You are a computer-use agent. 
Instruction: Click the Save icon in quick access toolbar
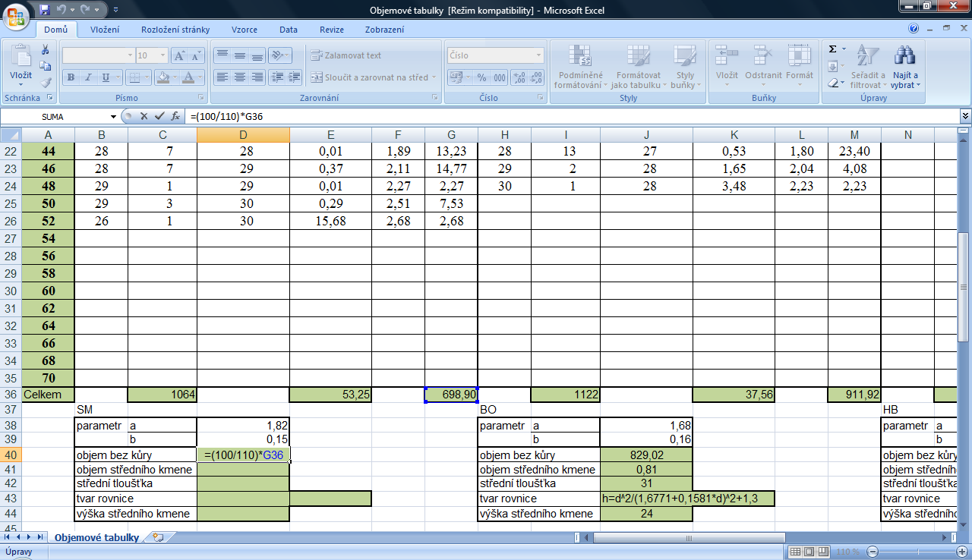(45, 10)
